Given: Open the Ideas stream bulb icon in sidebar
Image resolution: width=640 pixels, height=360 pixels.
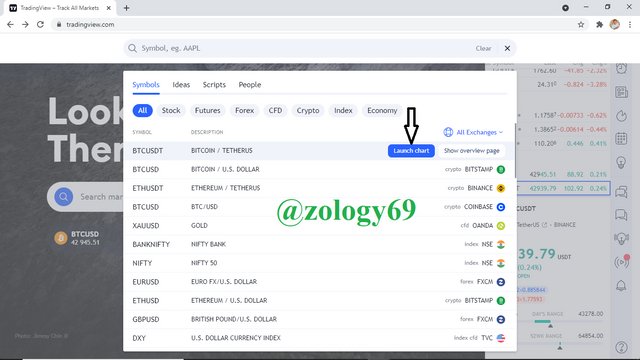Looking at the screenshot, I should pos(622,238).
